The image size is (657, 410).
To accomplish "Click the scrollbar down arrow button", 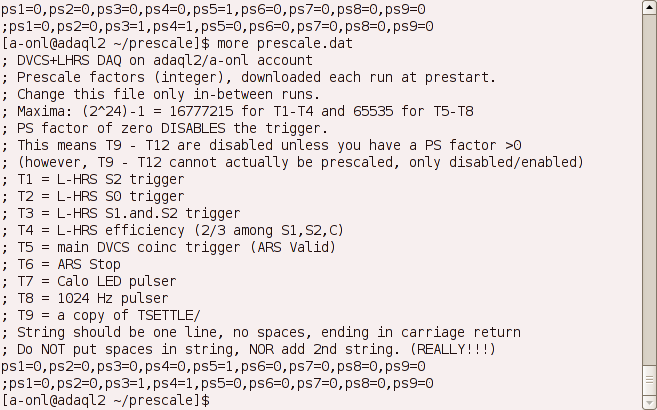I will coord(649,402).
